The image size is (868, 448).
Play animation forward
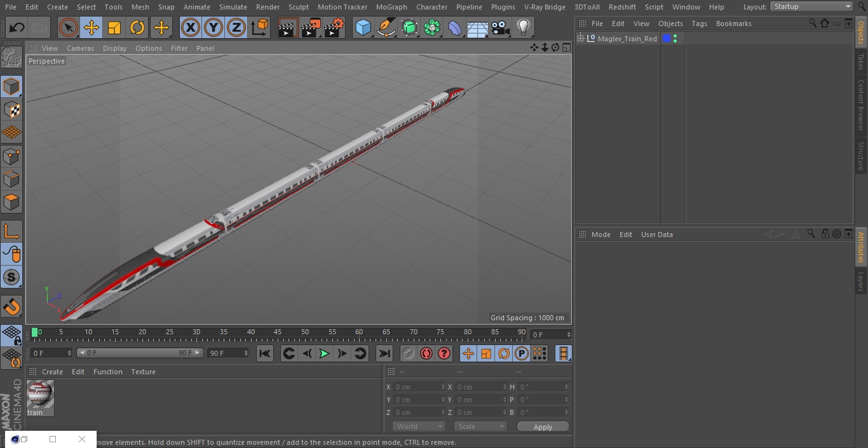pyautogui.click(x=324, y=353)
